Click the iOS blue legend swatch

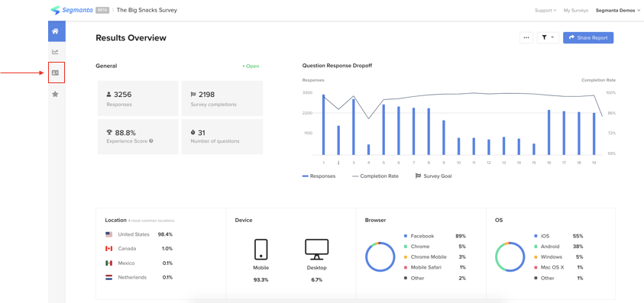(536, 236)
